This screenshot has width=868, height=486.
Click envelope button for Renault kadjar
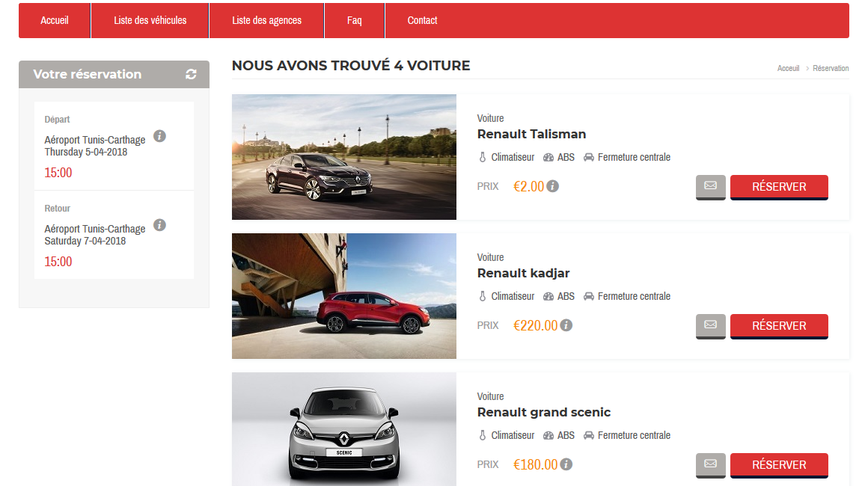point(710,326)
